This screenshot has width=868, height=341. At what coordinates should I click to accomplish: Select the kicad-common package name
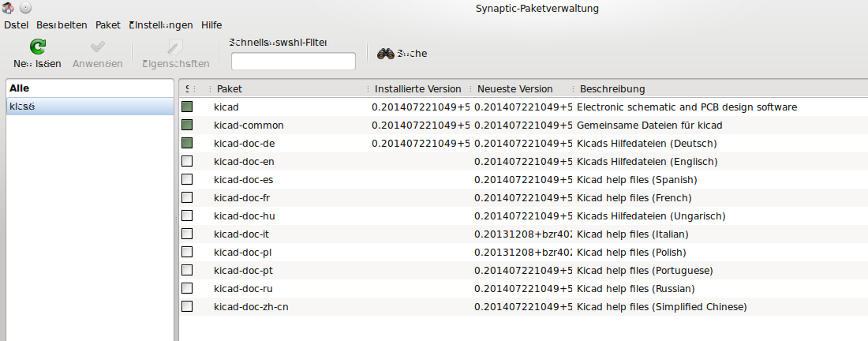coord(249,125)
